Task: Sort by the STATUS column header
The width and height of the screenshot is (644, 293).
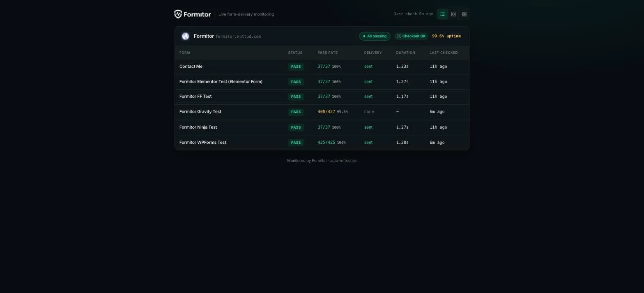Action: [295, 53]
